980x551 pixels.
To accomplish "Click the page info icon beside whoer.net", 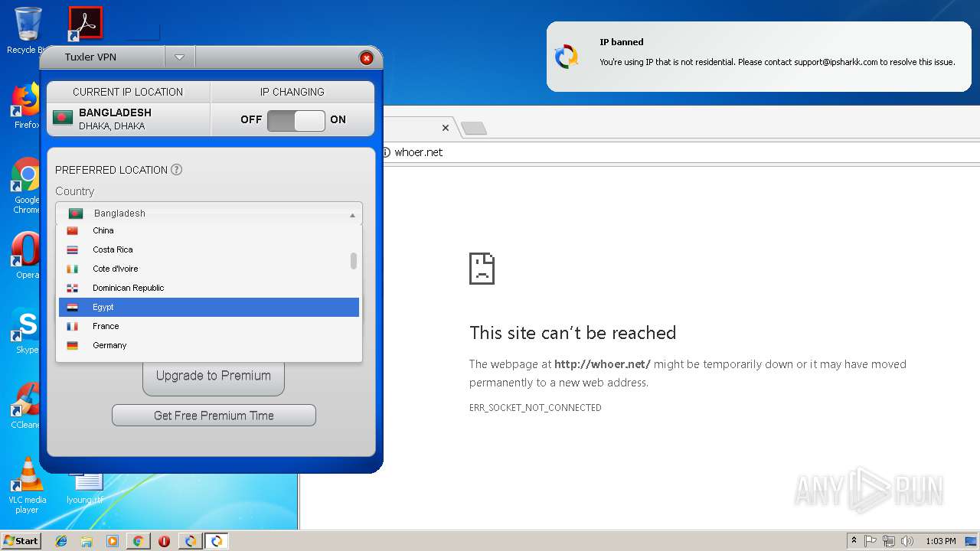I will pyautogui.click(x=386, y=152).
